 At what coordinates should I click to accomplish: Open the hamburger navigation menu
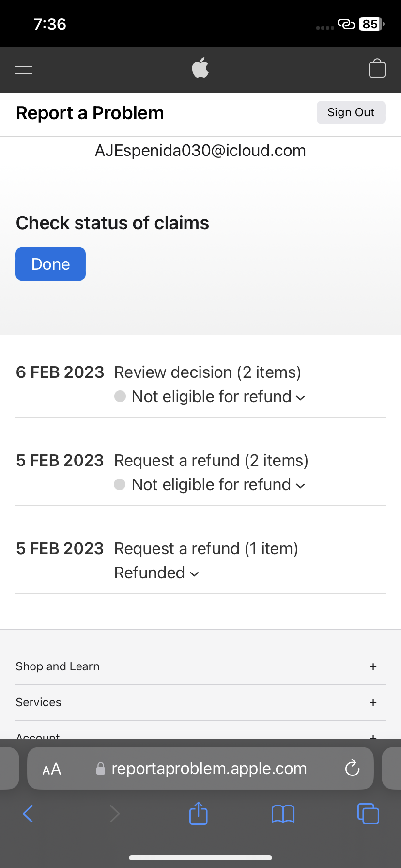click(24, 69)
